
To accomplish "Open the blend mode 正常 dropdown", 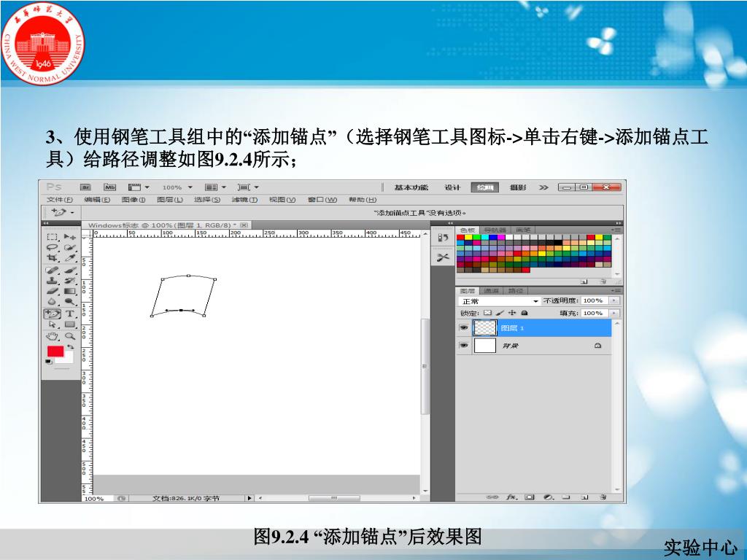I will (499, 301).
